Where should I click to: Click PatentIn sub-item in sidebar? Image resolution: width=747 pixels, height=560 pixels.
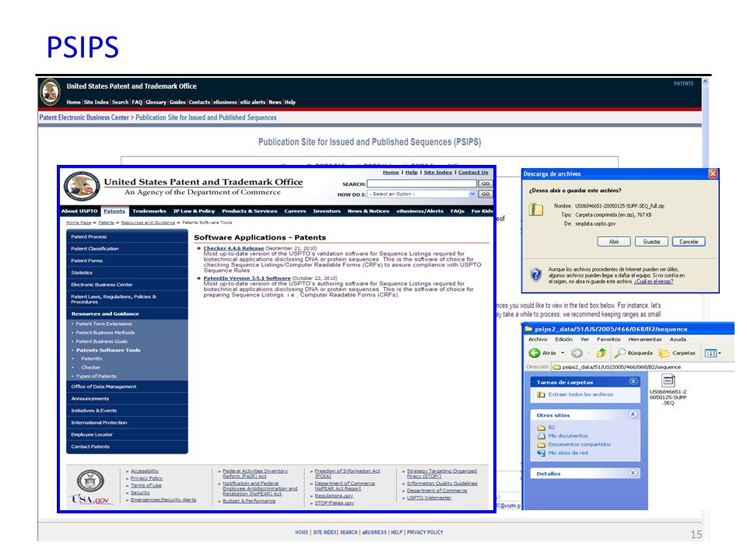[92, 359]
